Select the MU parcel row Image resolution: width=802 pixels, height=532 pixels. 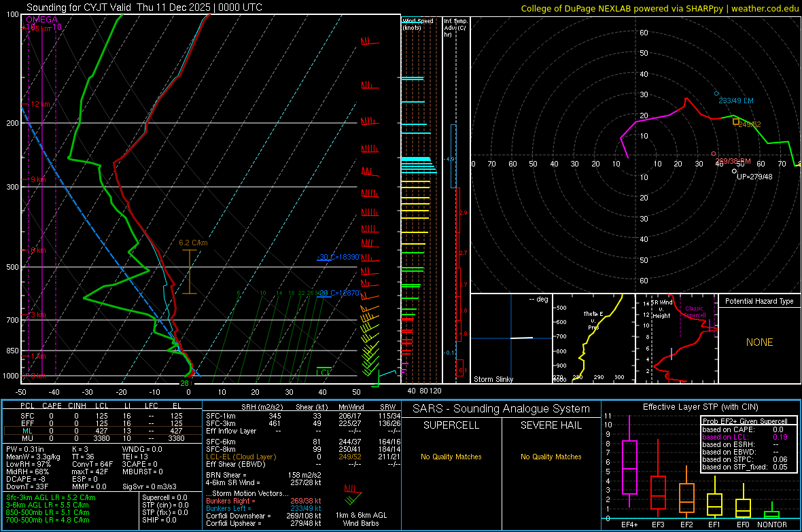click(x=103, y=438)
